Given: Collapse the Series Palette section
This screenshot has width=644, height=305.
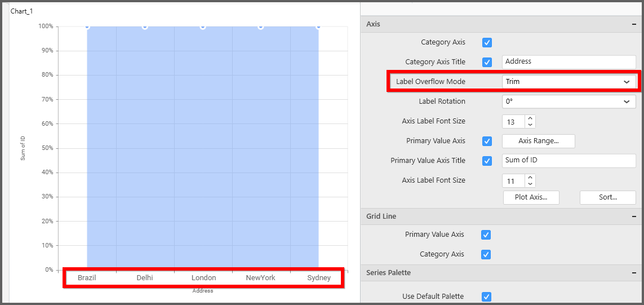Looking at the screenshot, I should point(634,273).
